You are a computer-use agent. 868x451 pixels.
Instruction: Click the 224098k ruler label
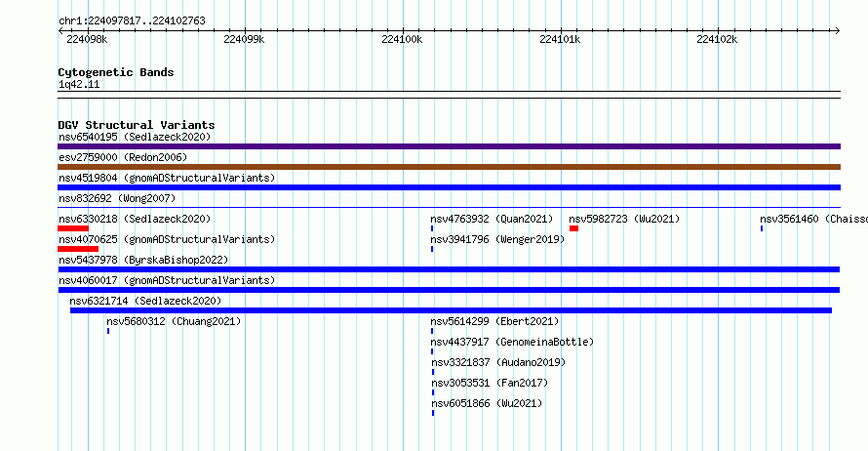(x=87, y=39)
